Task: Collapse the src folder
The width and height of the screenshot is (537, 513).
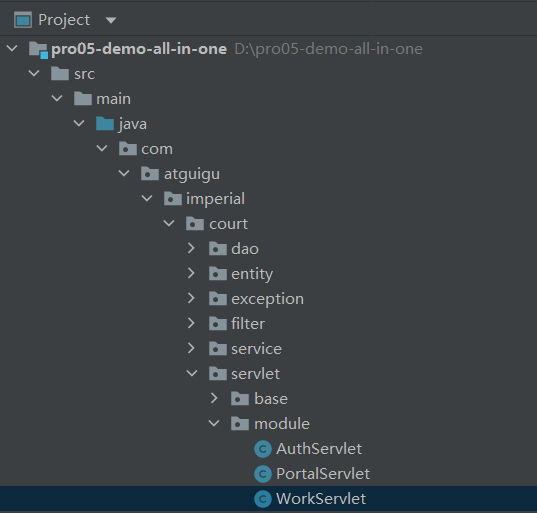Action: (34, 73)
